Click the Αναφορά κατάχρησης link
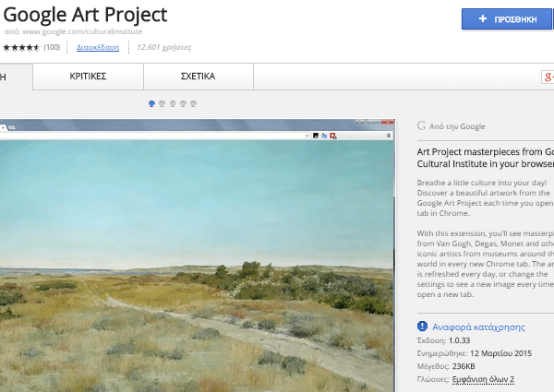 click(478, 327)
